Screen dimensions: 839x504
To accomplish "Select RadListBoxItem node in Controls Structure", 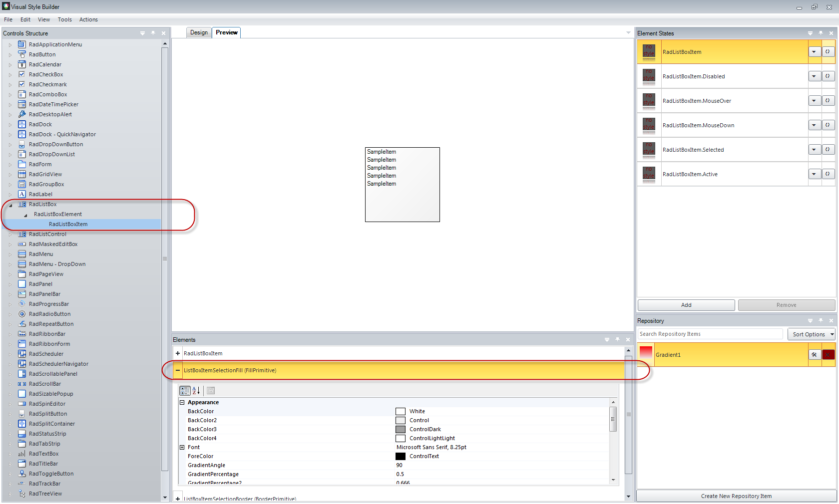I will 68,224.
